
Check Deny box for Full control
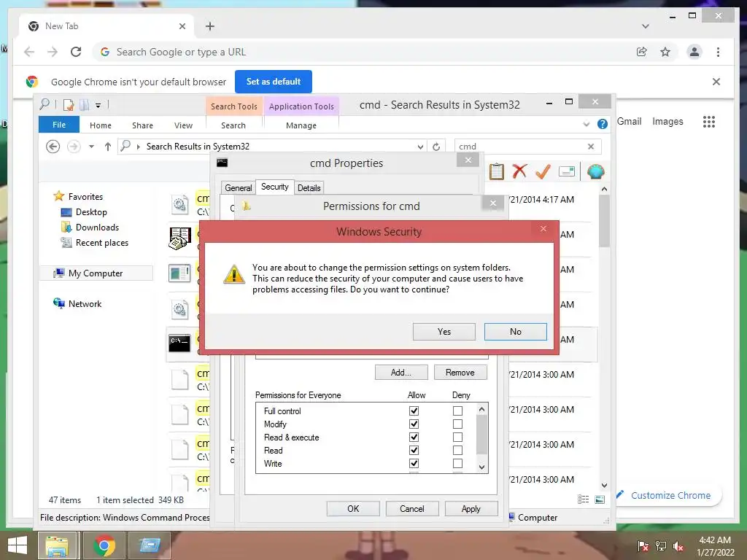coord(458,411)
